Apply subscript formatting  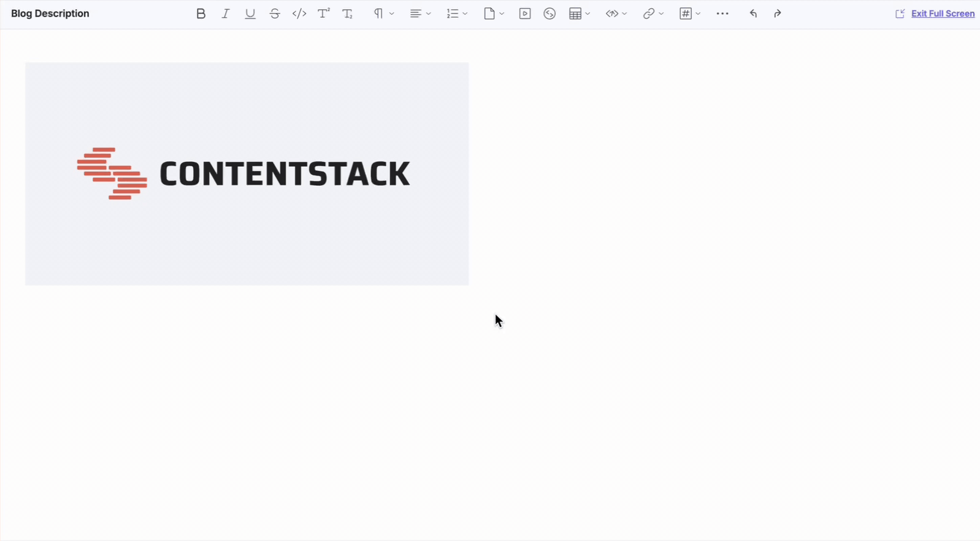(x=348, y=13)
